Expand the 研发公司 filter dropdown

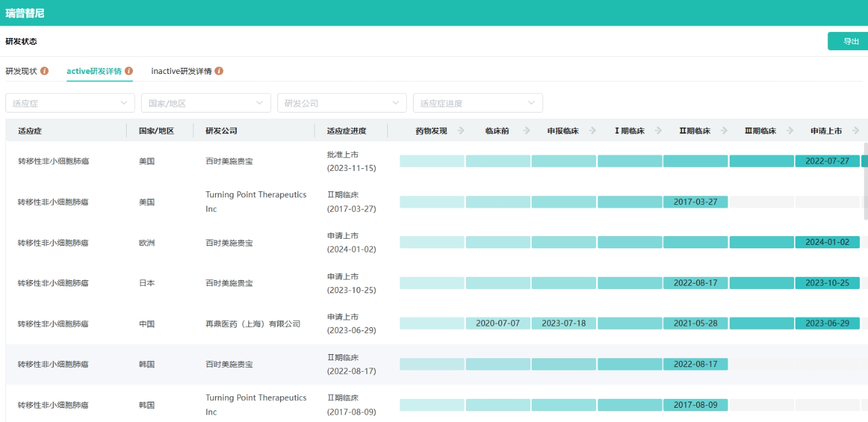click(342, 103)
